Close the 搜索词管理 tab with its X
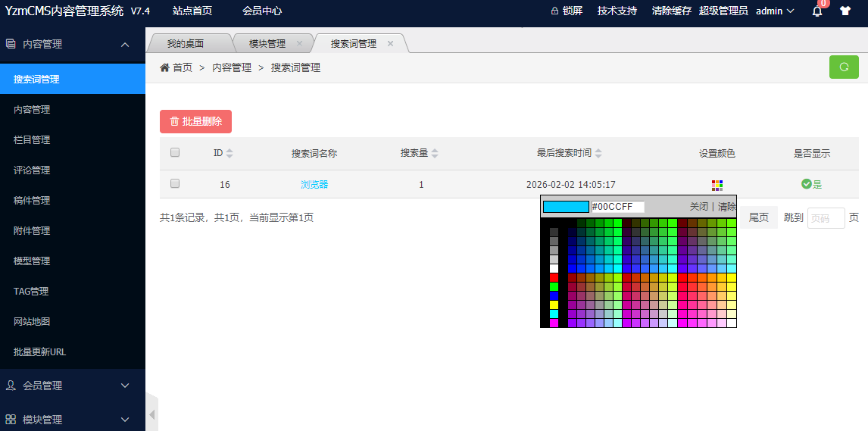This screenshot has height=431, width=868. tap(390, 43)
